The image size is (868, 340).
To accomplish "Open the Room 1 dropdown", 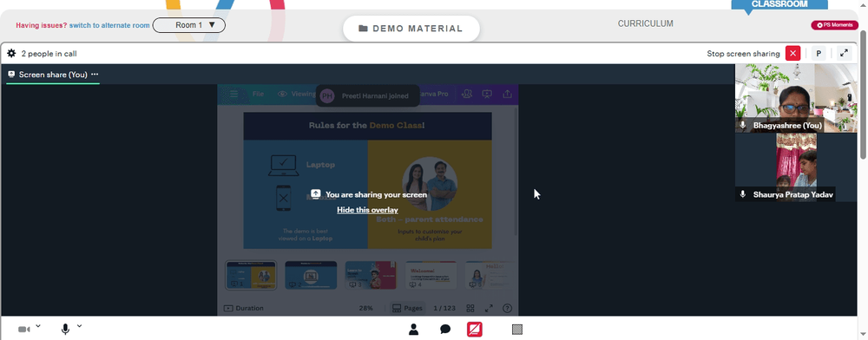I will (x=188, y=25).
